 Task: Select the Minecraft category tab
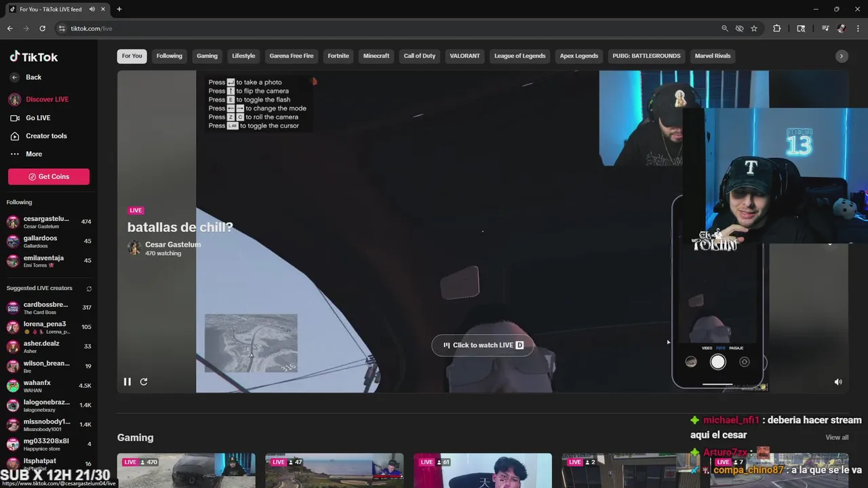(376, 56)
